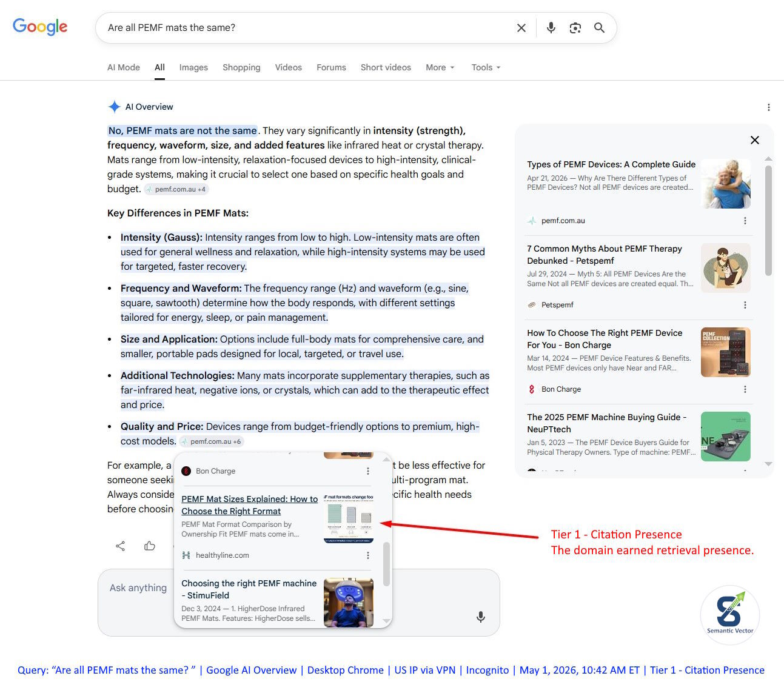Switch to AI Mode tab

point(124,67)
